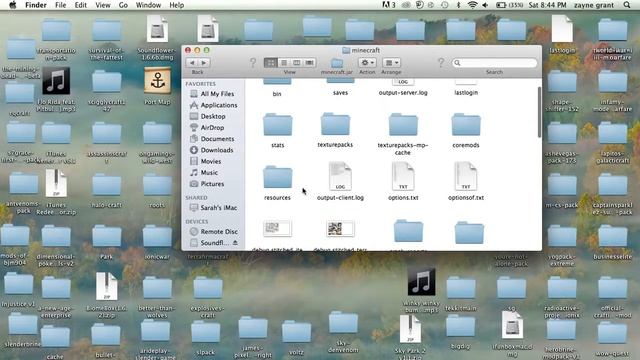
Task: Go forward with the Finder forward arrow
Action: [x=204, y=62]
